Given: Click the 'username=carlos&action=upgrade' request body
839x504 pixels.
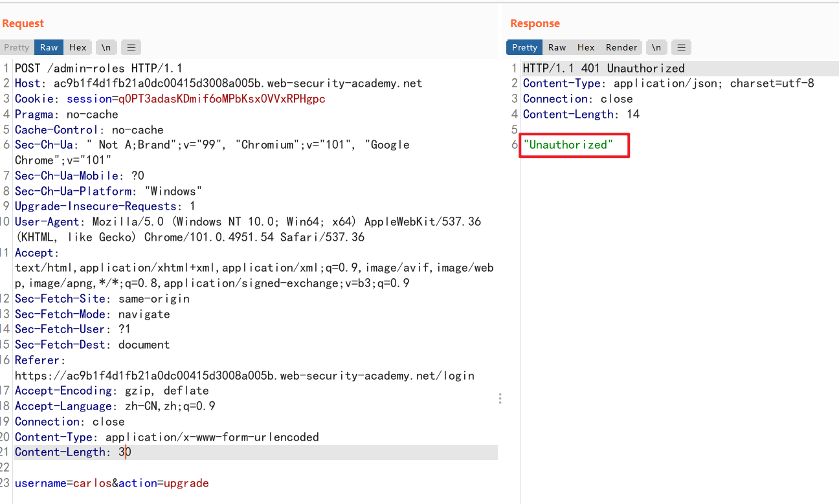Looking at the screenshot, I should (112, 483).
